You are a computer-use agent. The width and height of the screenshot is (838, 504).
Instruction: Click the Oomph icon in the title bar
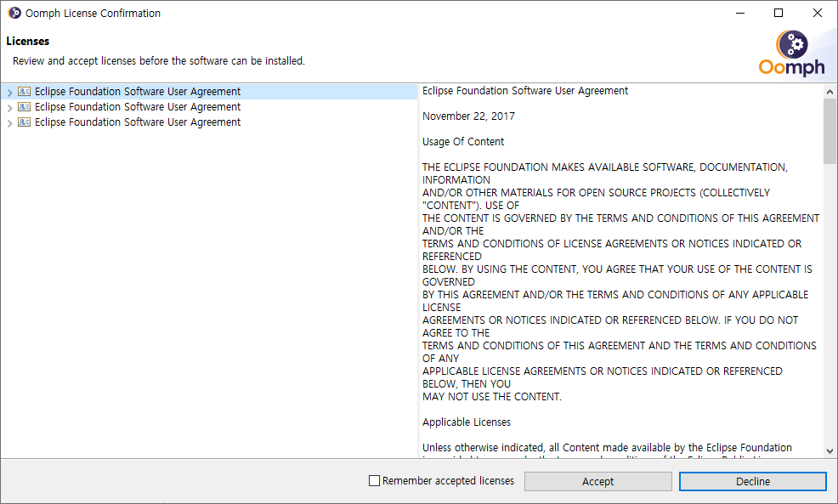coord(14,13)
